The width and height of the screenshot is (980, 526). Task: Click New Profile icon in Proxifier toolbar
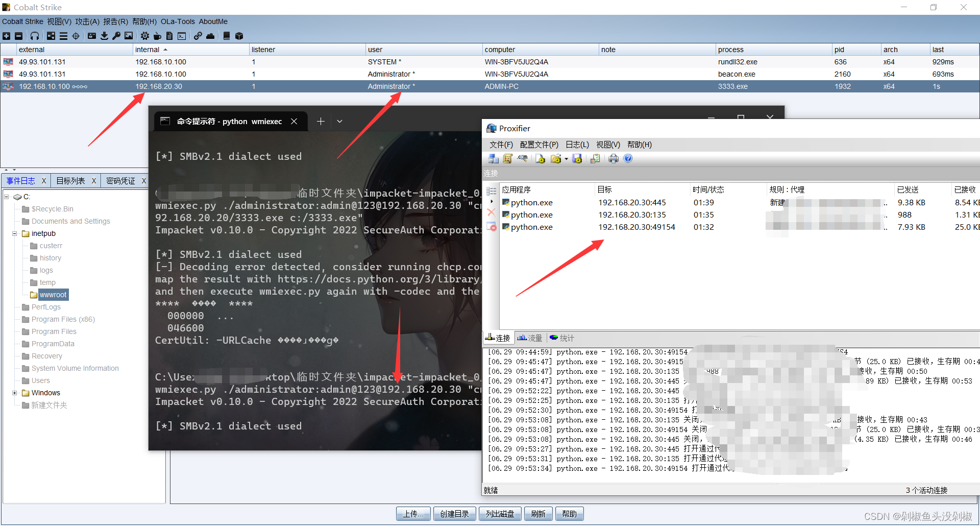pyautogui.click(x=541, y=159)
